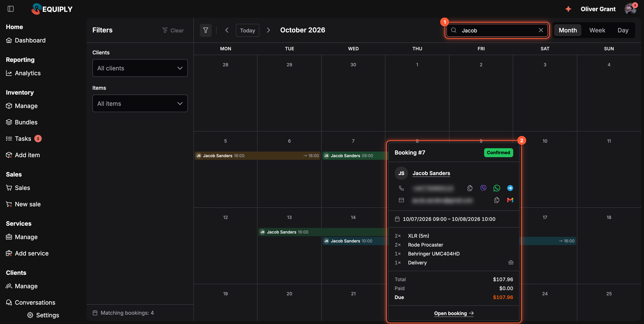Toggle the calendar filter funnel button

click(206, 30)
